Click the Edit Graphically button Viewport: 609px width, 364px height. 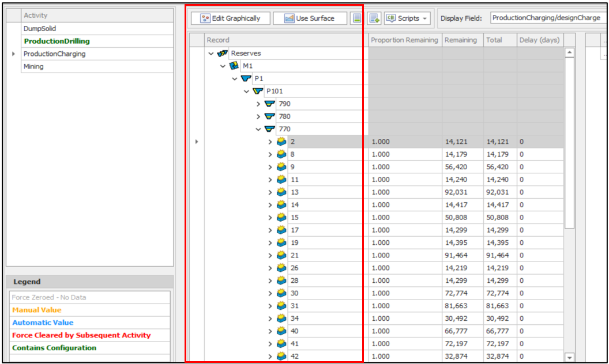230,18
